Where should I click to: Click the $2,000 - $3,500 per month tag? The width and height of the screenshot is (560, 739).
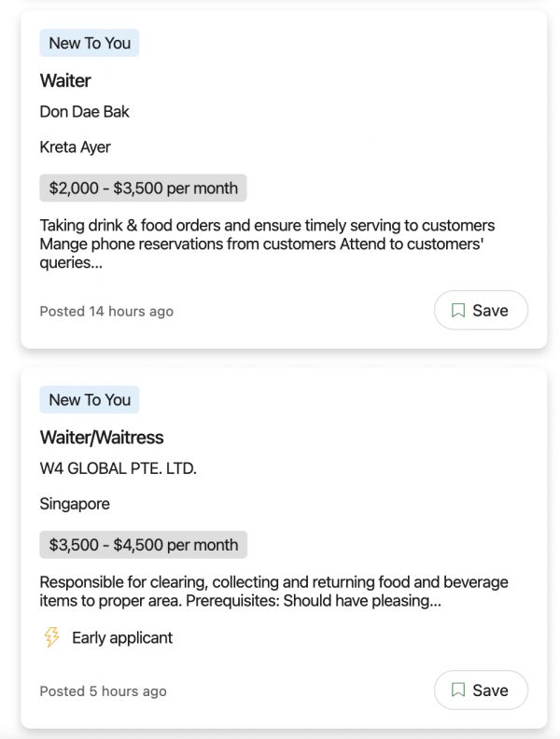pyautogui.click(x=143, y=188)
